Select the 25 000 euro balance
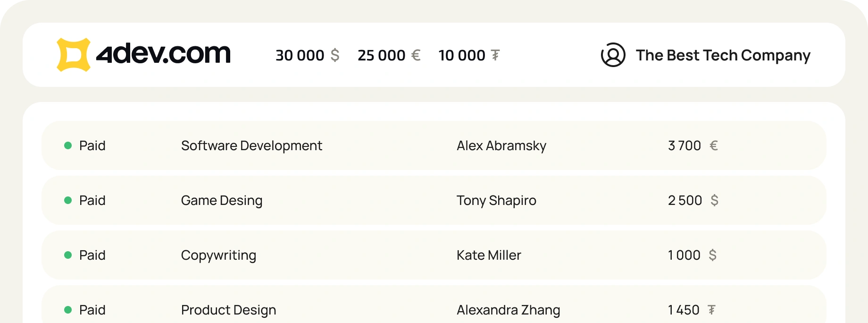The image size is (868, 323). (381, 55)
